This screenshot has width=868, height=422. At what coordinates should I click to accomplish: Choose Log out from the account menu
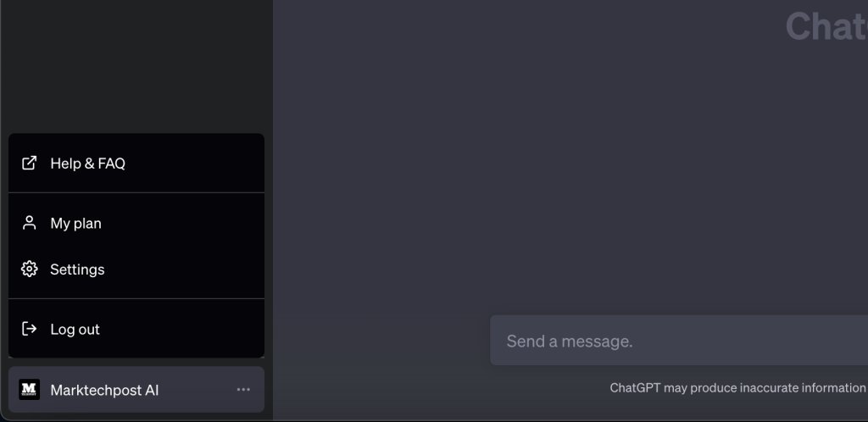[x=136, y=329]
